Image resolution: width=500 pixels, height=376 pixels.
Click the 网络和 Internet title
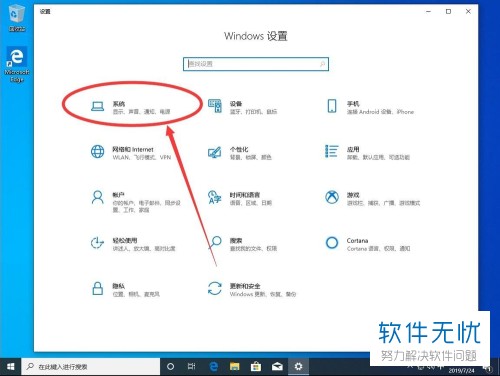133,149
